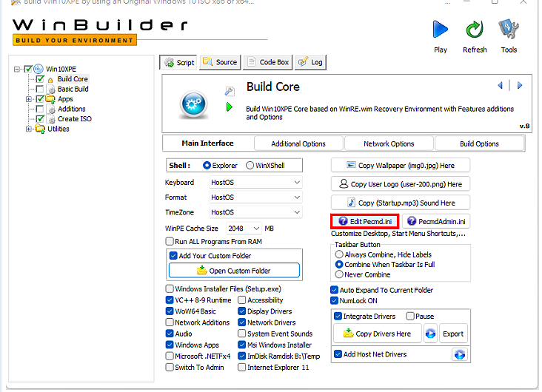Viewport: 542px width, 392px height.
Task: Click the gear icon beside Basic Build
Action: pos(52,89)
